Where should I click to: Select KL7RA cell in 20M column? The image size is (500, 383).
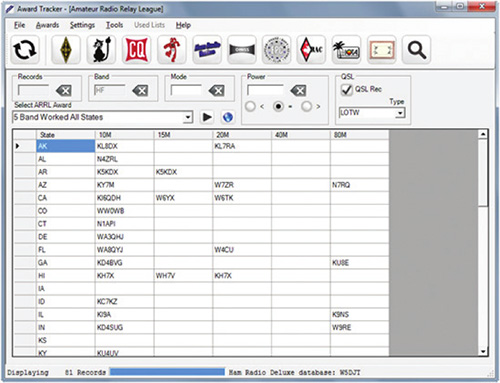pyautogui.click(x=242, y=146)
